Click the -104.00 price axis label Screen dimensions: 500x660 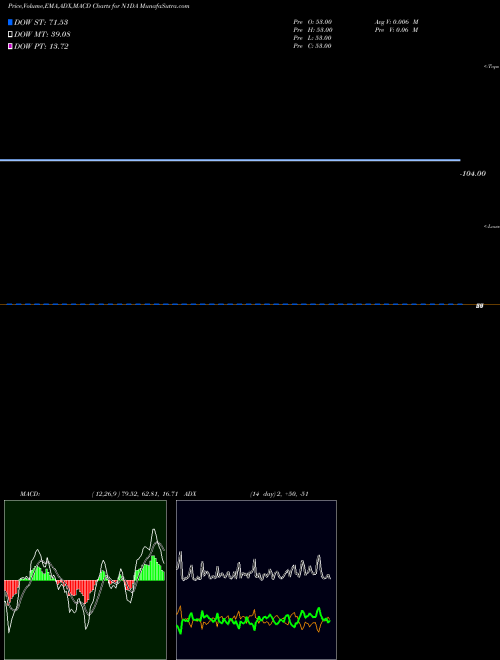pyautogui.click(x=473, y=173)
